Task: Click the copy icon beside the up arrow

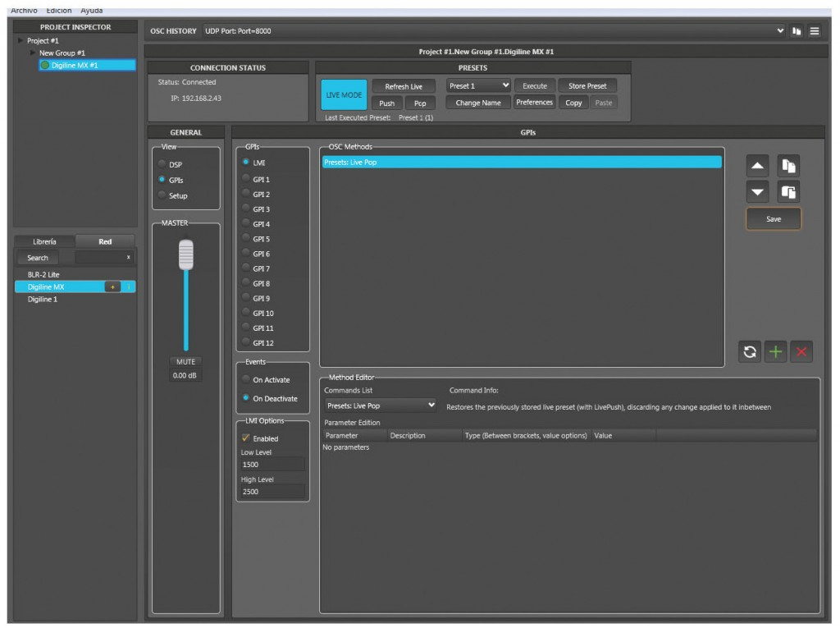Action: [788, 167]
